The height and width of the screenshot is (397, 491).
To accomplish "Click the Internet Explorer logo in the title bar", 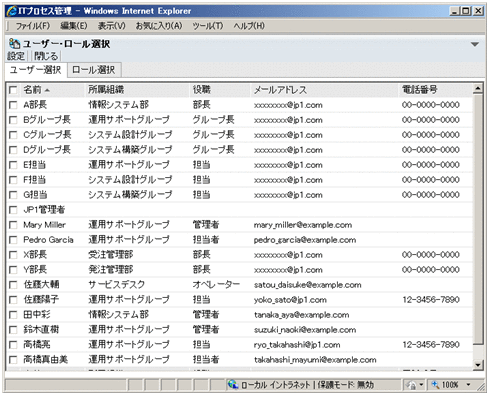I will pyautogui.click(x=12, y=11).
